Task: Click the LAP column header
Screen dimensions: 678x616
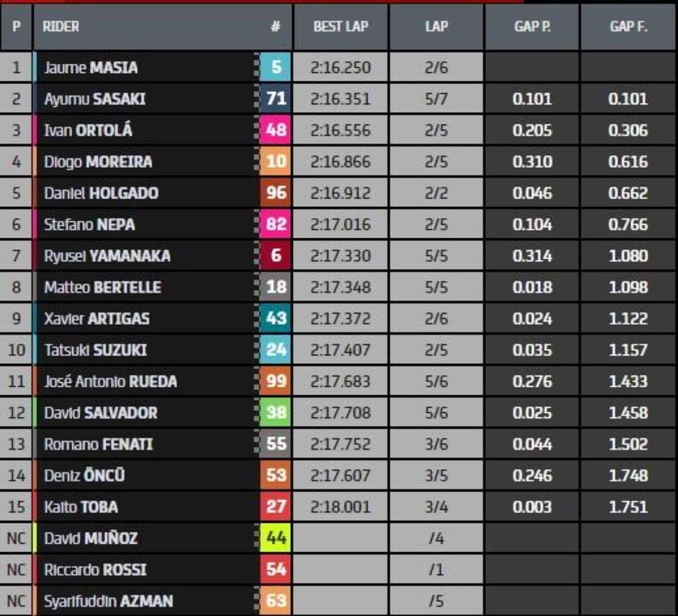Action: [436, 27]
